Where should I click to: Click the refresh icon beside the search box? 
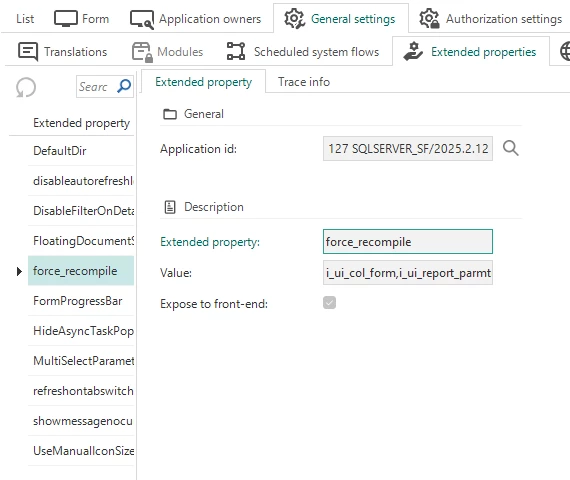pos(26,88)
